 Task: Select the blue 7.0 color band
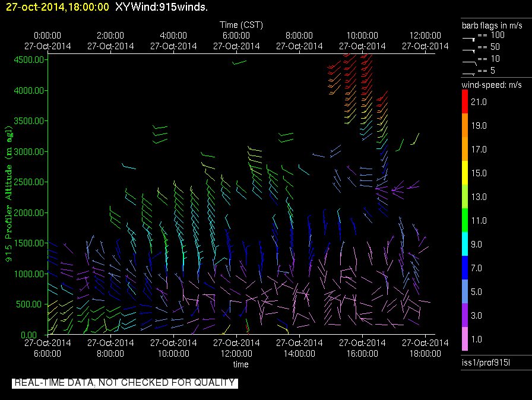(465, 268)
